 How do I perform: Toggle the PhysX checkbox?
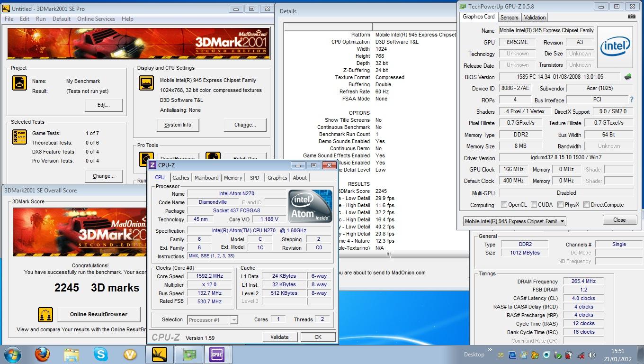(561, 205)
